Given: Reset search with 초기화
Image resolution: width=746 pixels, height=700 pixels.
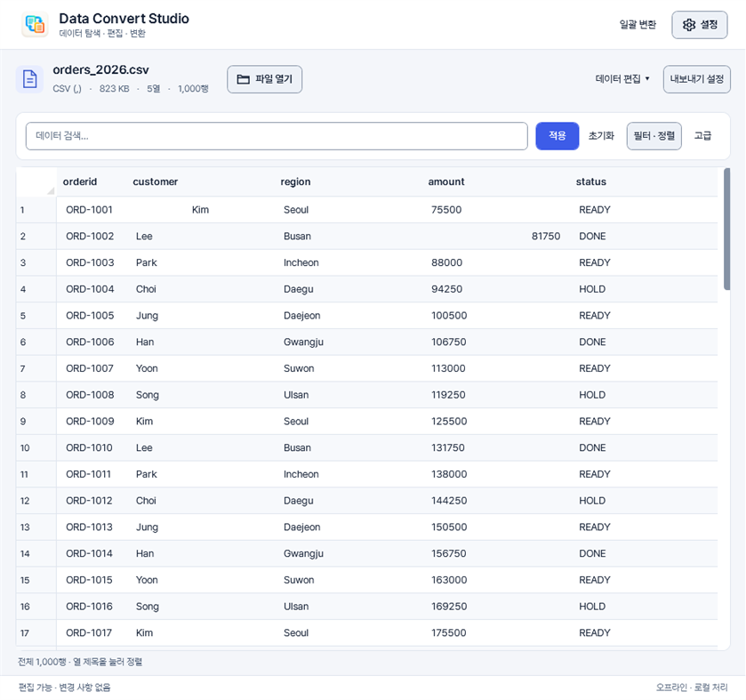Looking at the screenshot, I should [601, 136].
